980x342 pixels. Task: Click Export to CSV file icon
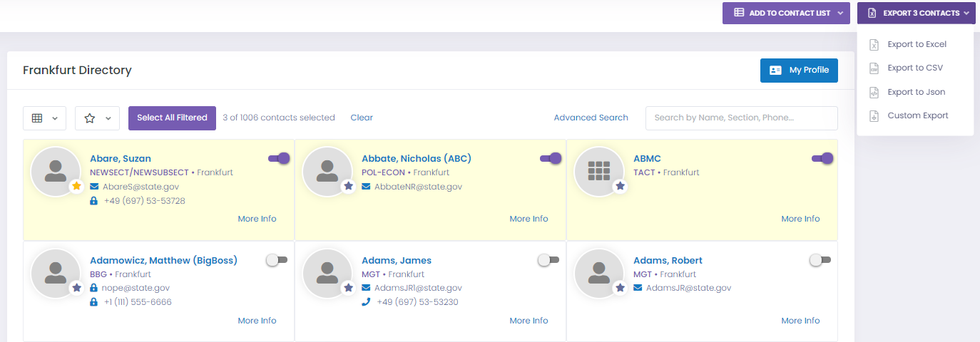874,68
